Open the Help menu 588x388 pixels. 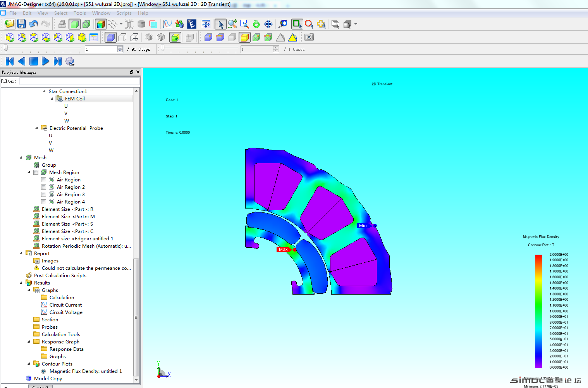(143, 13)
